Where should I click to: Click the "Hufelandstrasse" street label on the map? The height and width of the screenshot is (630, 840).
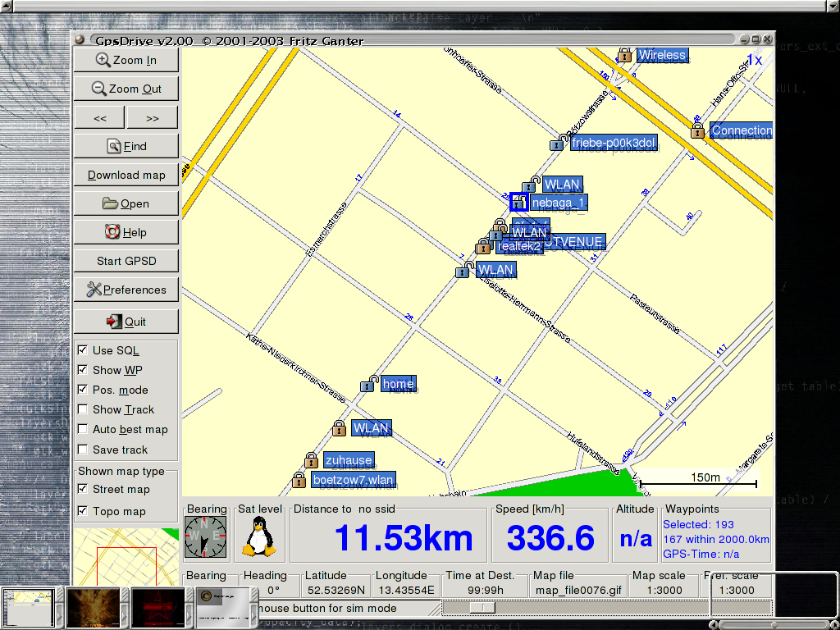[x=593, y=453]
